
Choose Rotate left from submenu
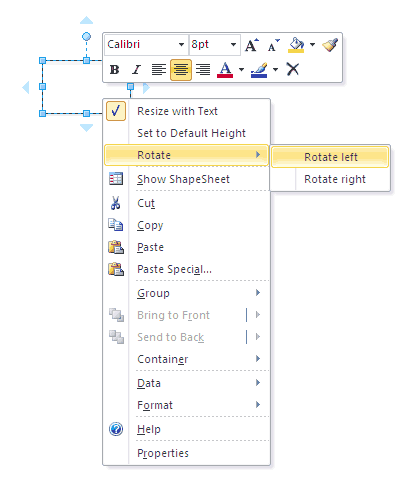click(x=330, y=157)
